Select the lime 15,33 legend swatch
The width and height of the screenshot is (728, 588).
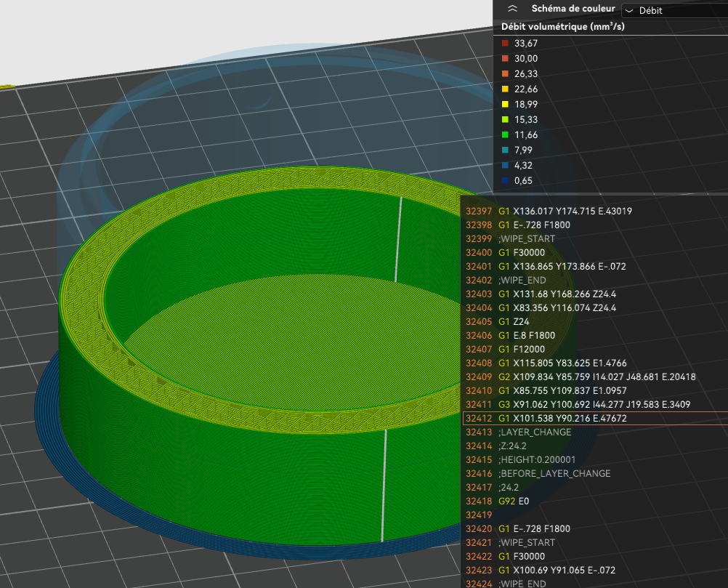[506, 120]
